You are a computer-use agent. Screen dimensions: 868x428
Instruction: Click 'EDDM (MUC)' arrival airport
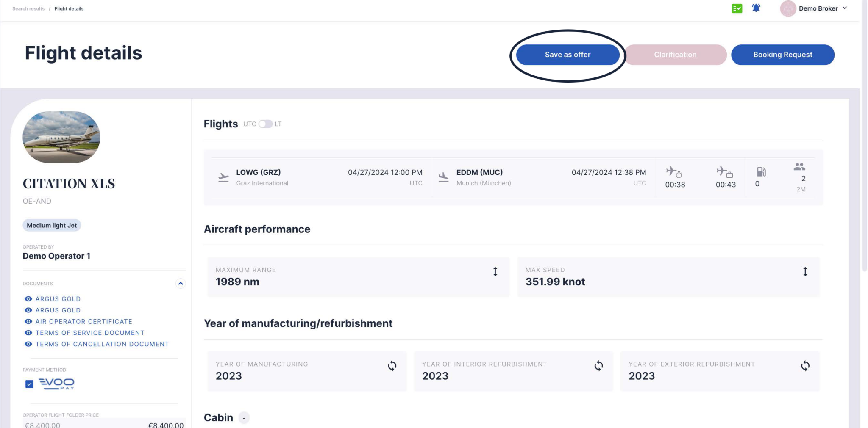(479, 172)
